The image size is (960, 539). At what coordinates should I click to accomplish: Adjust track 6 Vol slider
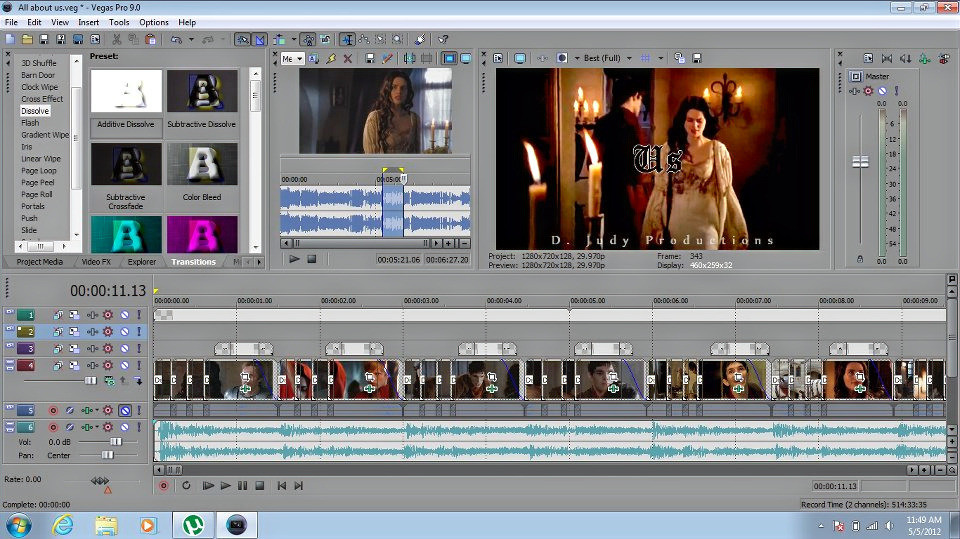(116, 442)
